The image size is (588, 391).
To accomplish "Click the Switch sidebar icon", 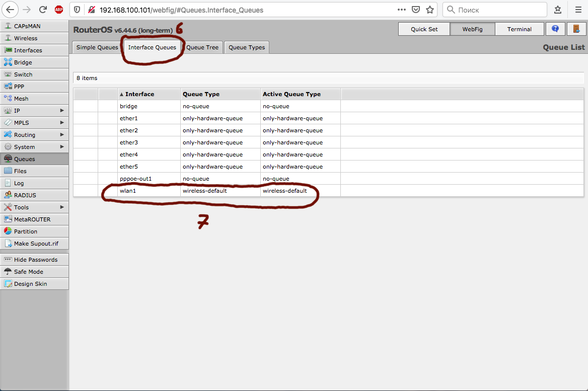I will [x=8, y=74].
